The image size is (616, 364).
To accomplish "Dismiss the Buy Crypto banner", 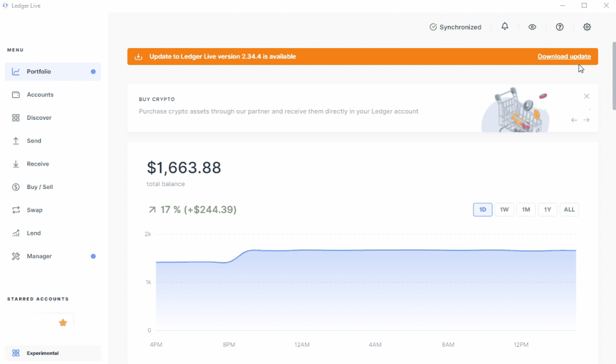I will tap(587, 96).
